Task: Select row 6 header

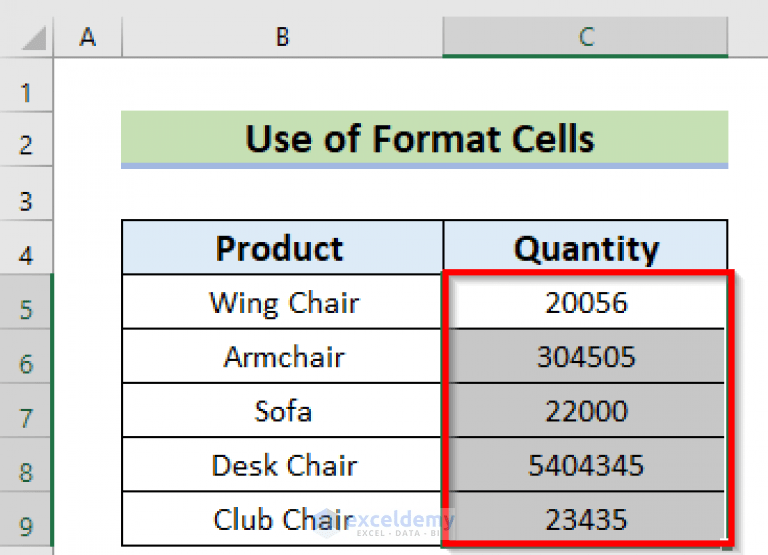Action: point(26,356)
